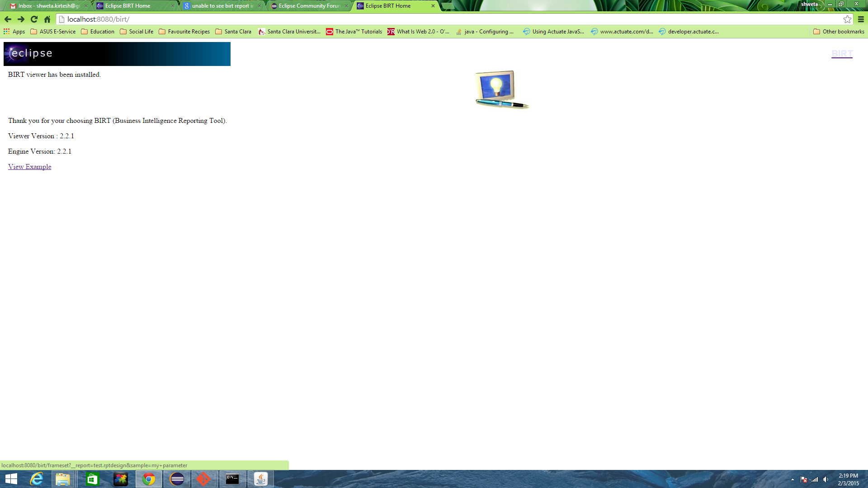Open the www.actuate.com bookmark
Image resolution: width=868 pixels, height=488 pixels.
(x=622, y=32)
